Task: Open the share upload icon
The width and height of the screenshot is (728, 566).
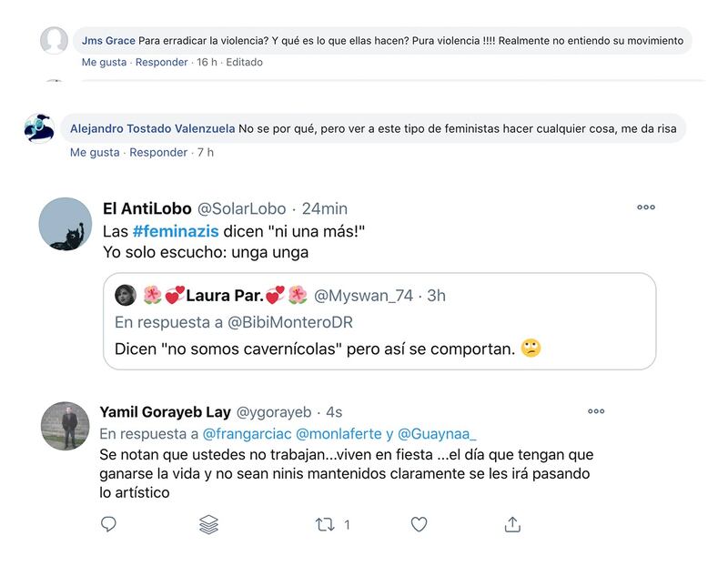Action: click(x=512, y=524)
